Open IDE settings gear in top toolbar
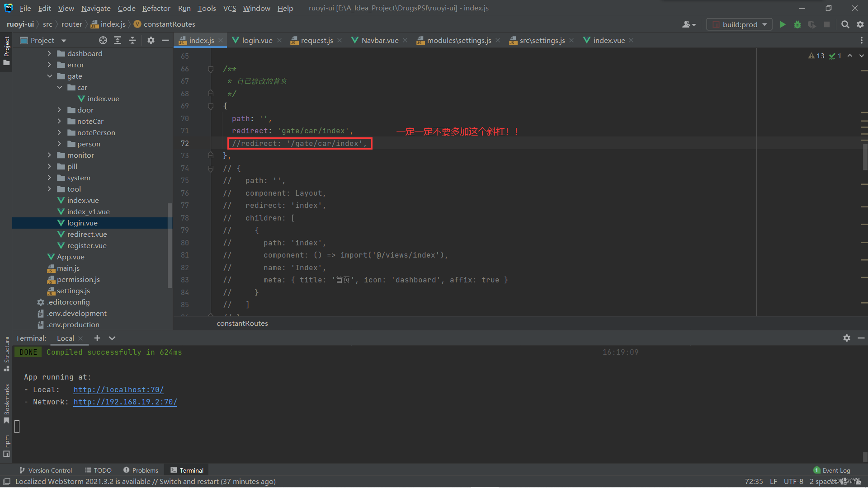 click(x=860, y=24)
